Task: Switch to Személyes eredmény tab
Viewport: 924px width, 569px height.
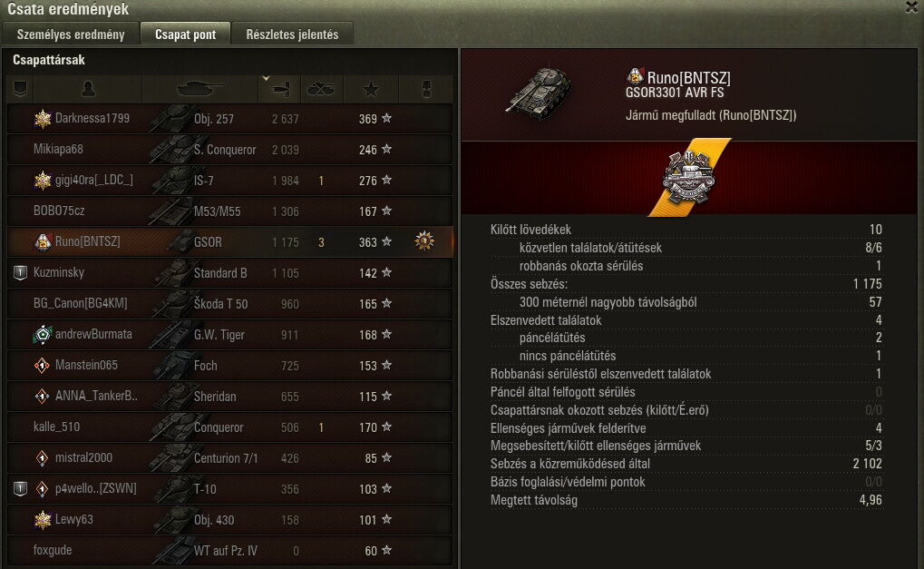Action: tap(71, 34)
